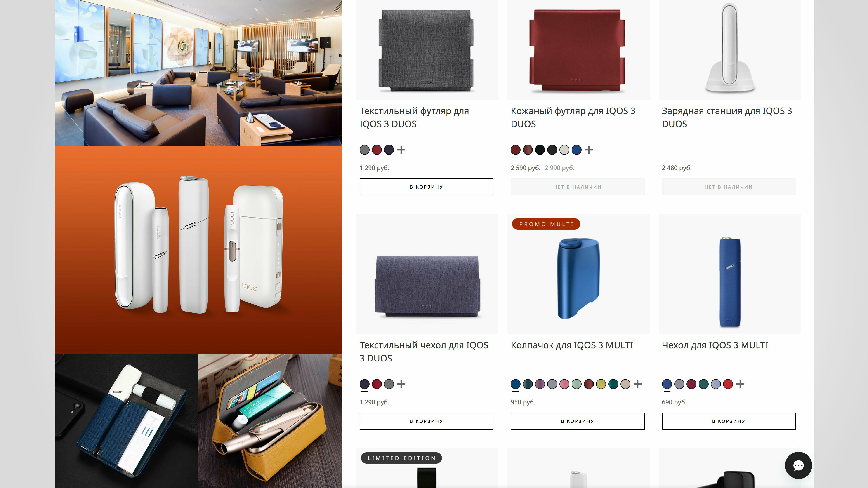Choose bright red swatch for Чехол IQOS 3 MULTI
This screenshot has height=488, width=868.
pos(728,384)
